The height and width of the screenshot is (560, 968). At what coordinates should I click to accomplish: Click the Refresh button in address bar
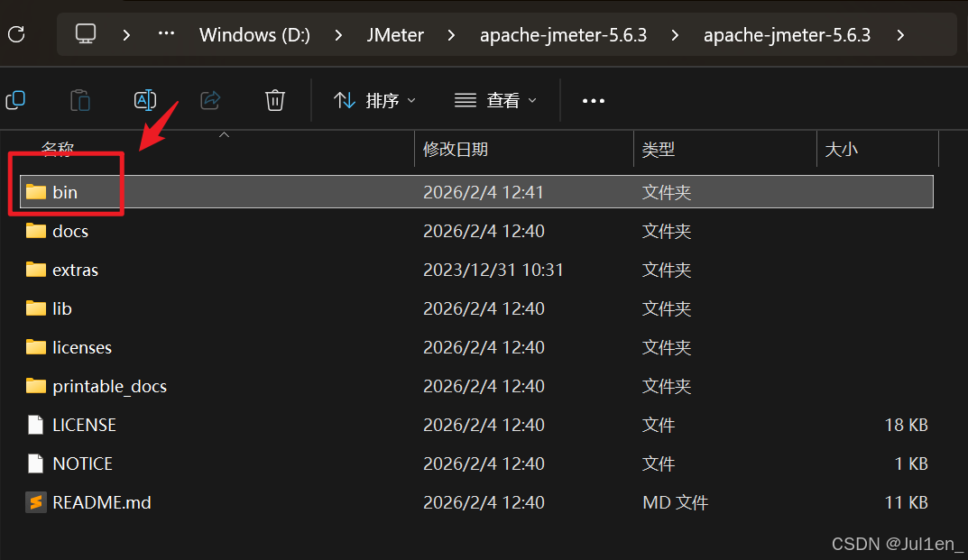(x=16, y=34)
